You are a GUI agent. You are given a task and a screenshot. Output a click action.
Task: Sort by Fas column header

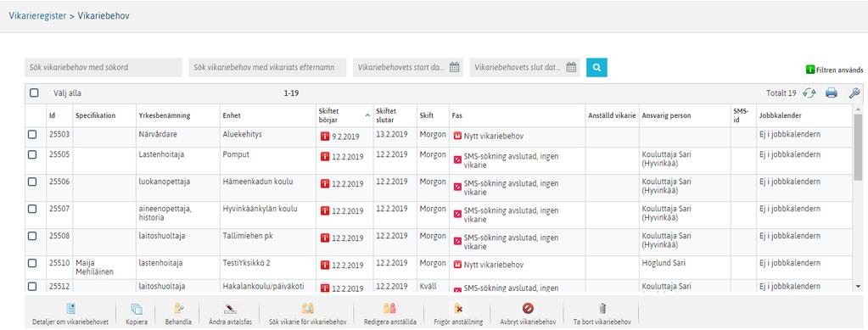(x=457, y=115)
